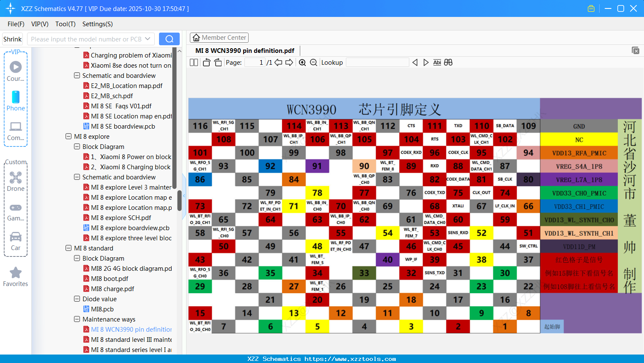Click the Shrink button
644x363 pixels.
tap(13, 39)
